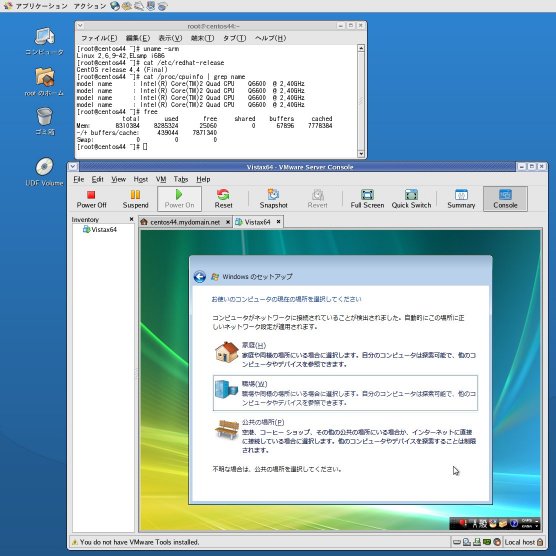
Task: Switch the VM to Full Screen
Action: point(367,199)
